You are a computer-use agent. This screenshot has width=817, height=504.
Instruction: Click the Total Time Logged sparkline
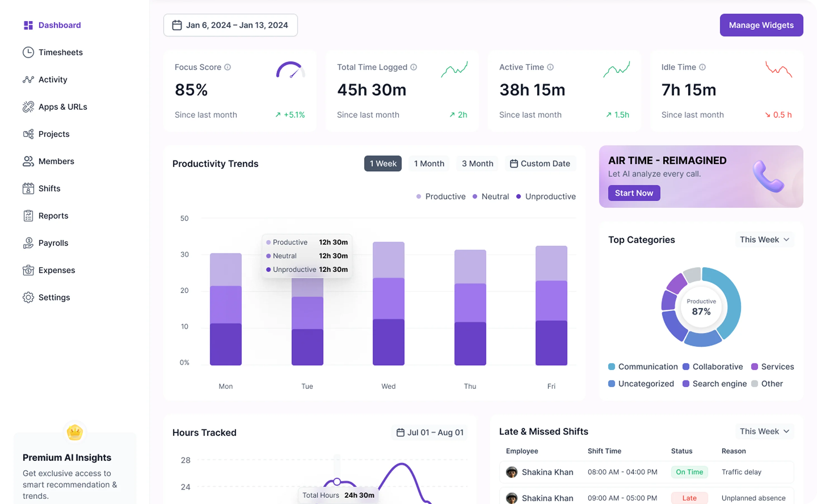[454, 69]
